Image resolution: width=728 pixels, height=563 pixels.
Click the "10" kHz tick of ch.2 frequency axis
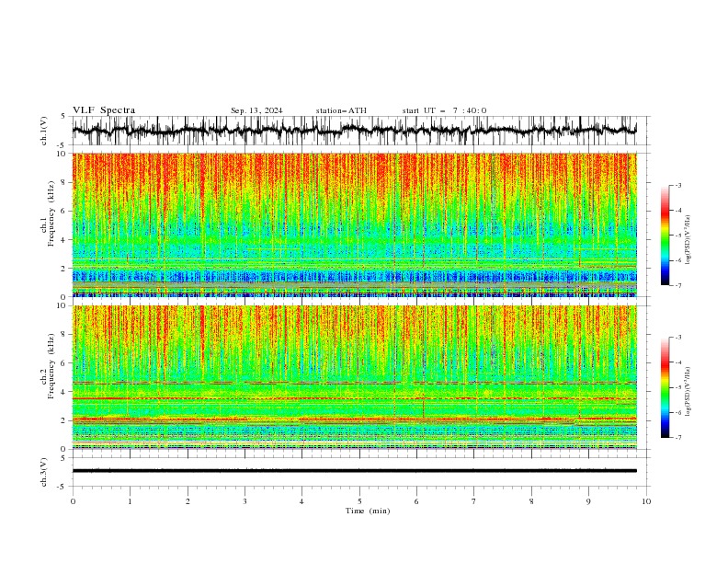pyautogui.click(x=62, y=305)
